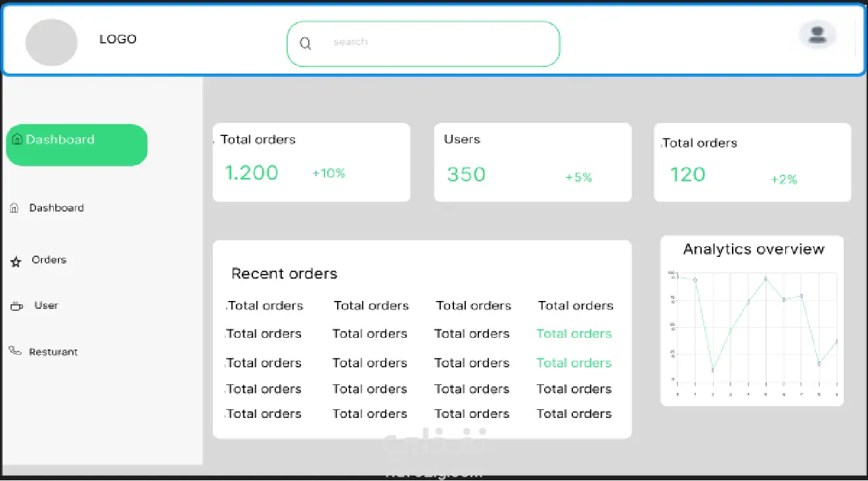Click the Analytics overview heading

pyautogui.click(x=754, y=249)
